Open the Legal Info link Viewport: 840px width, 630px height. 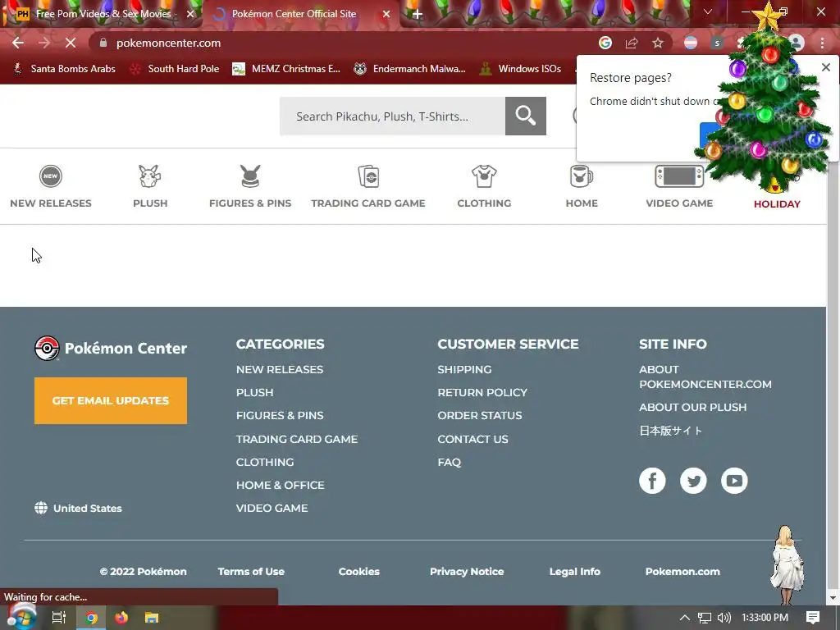pos(575,572)
